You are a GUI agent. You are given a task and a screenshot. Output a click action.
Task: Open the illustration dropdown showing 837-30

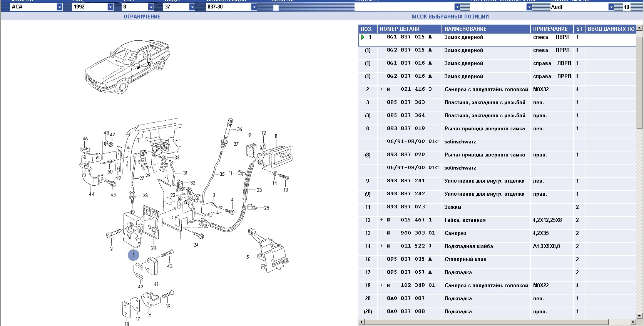[x=254, y=7]
